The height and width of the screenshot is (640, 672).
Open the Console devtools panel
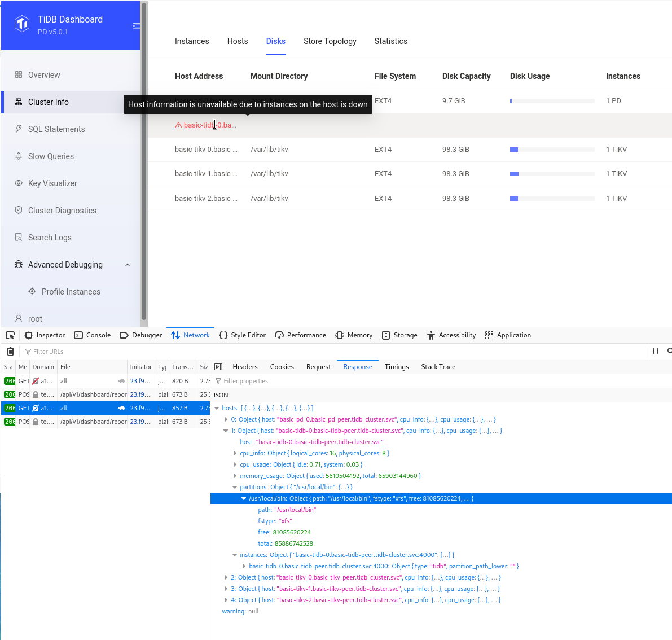92,335
